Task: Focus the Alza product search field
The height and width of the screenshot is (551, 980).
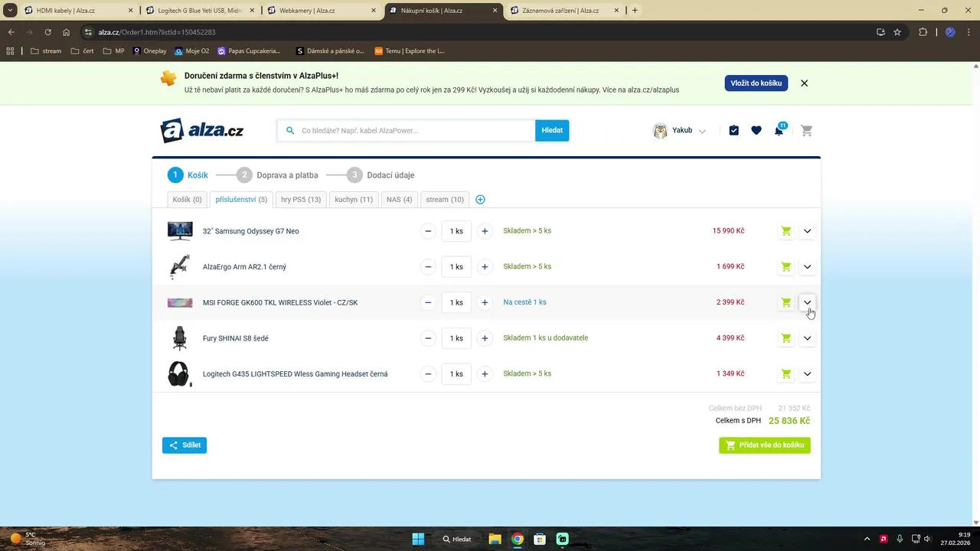Action: (407, 131)
